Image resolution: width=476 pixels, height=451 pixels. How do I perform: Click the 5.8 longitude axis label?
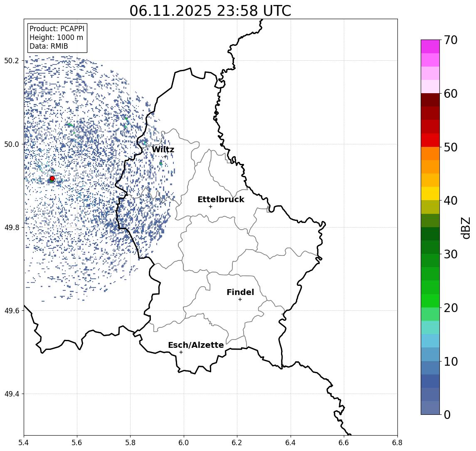tap(131, 443)
